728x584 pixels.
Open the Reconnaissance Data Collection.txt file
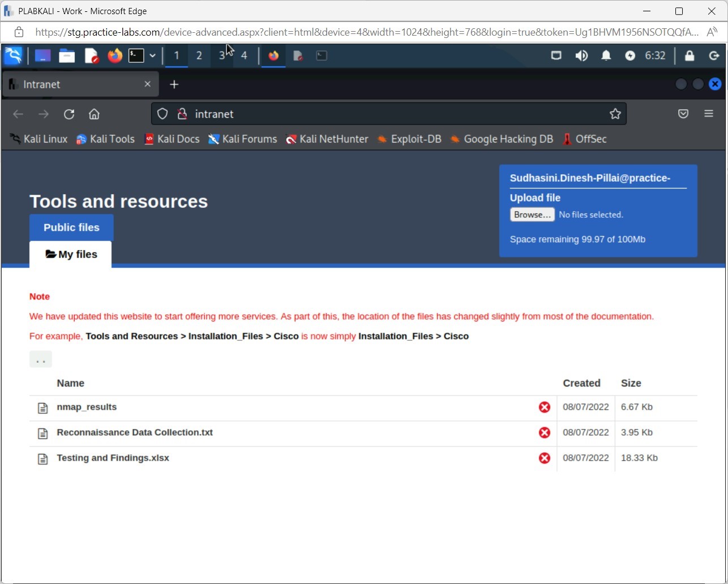[135, 432]
